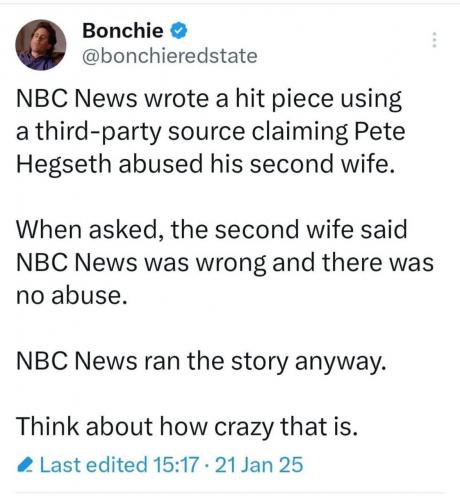Screen dimensions: 460x500
Task: Click the 15:17 timestamp
Action: coord(176,465)
